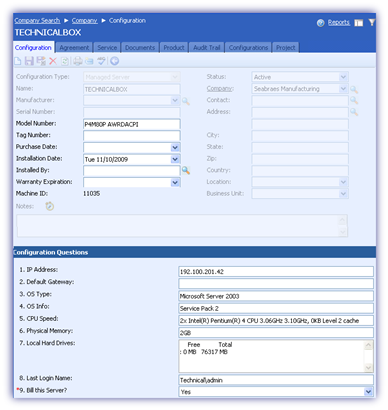Click the blue circular History toolbar icon
The image size is (388, 410).
(114, 61)
